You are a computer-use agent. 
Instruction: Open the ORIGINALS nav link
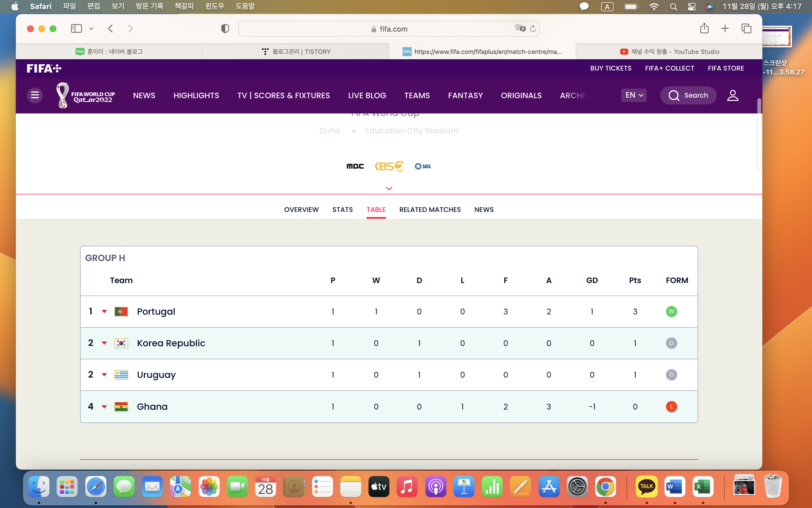pos(521,95)
